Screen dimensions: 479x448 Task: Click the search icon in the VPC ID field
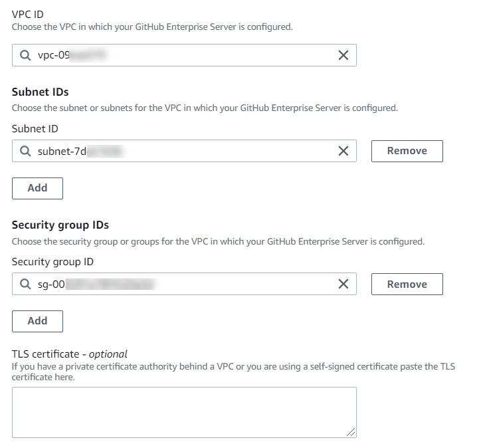click(25, 55)
